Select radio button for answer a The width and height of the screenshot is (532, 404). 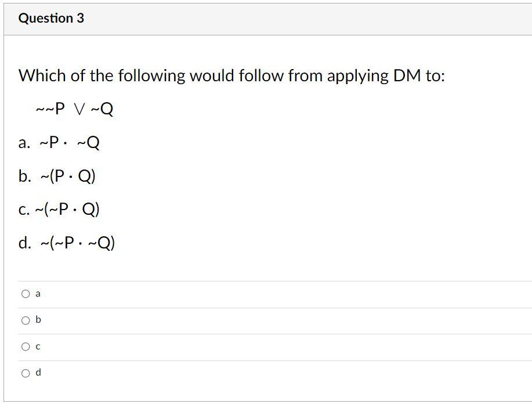tap(26, 294)
